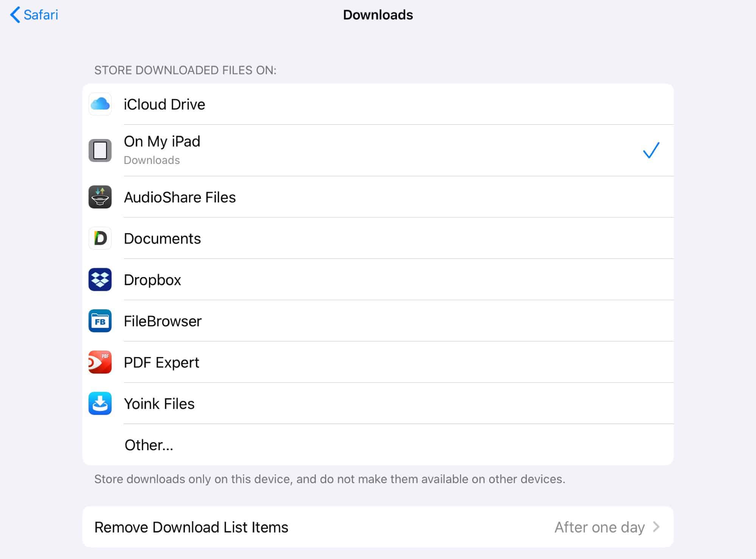Click chevron next to After one day
Image resolution: width=756 pixels, height=559 pixels.
pyautogui.click(x=657, y=527)
